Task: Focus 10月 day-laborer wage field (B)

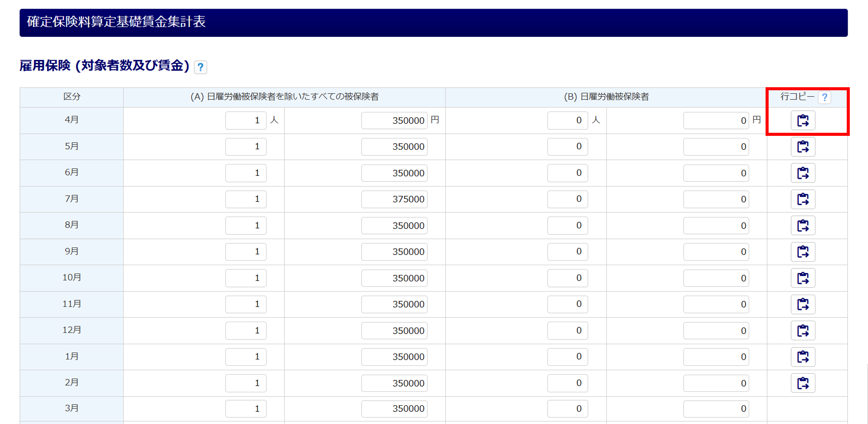Action: point(716,278)
